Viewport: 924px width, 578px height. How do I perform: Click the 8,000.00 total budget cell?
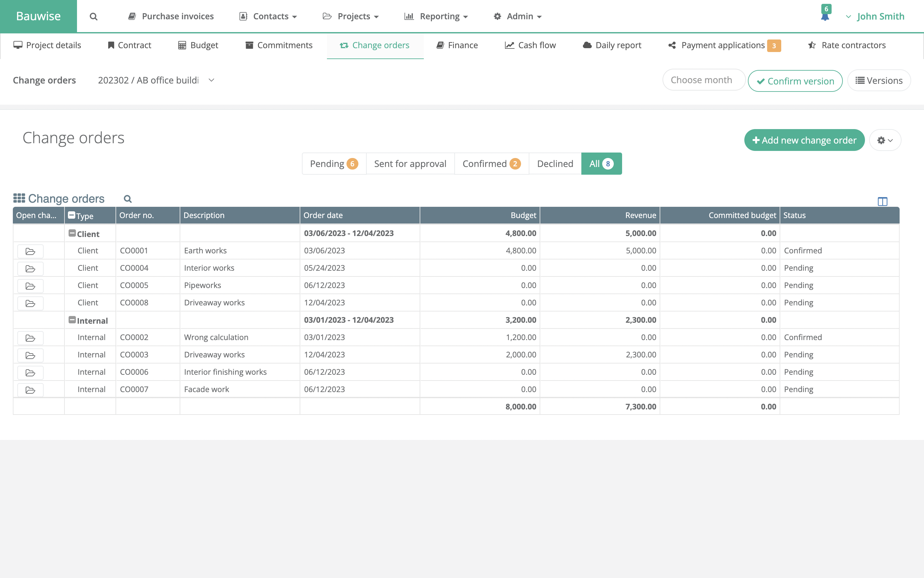pyautogui.click(x=480, y=407)
